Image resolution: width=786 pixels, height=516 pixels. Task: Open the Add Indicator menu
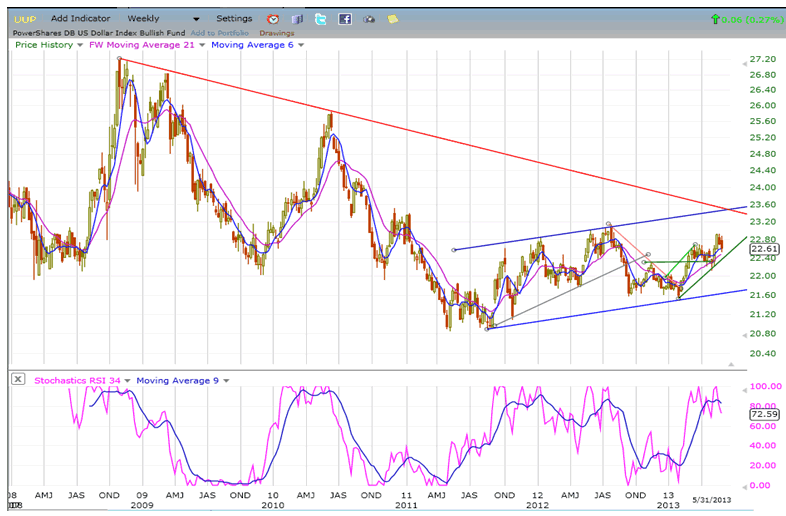(81, 18)
